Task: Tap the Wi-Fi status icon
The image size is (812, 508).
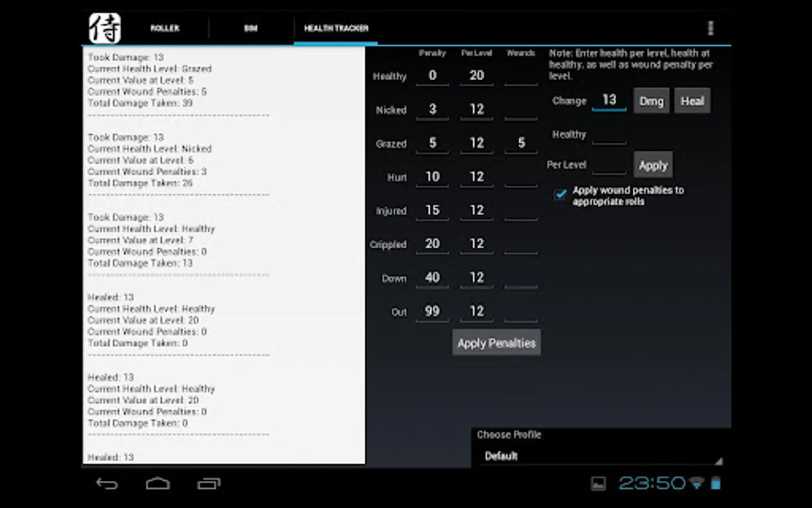Action: click(697, 483)
